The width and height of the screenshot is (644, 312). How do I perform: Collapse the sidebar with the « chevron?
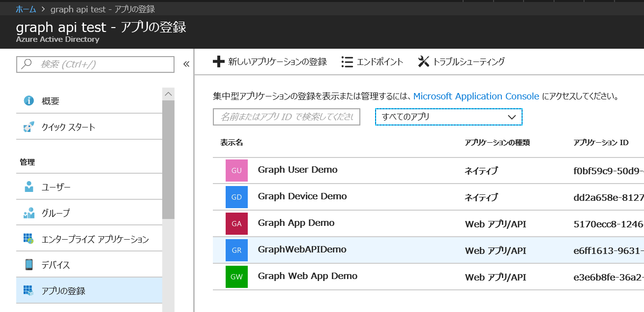tap(185, 63)
